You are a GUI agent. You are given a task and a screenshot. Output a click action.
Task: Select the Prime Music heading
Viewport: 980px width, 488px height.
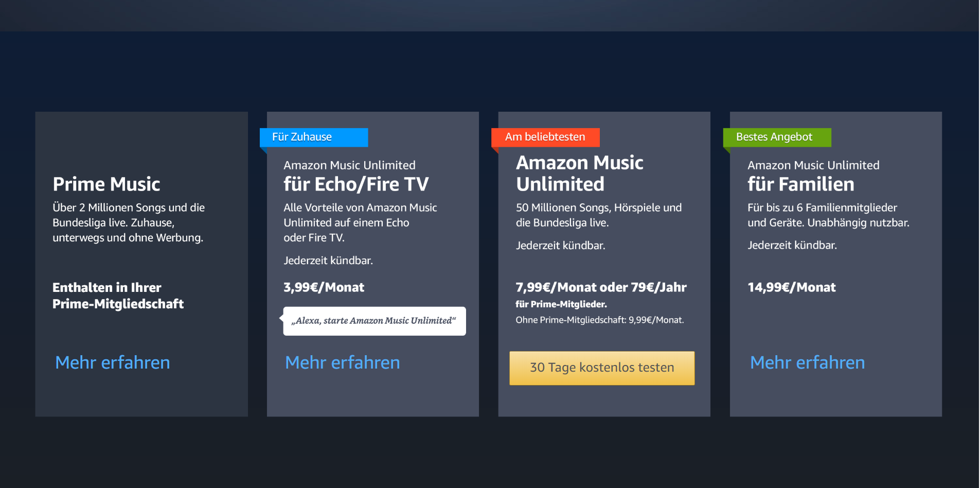[x=106, y=184]
